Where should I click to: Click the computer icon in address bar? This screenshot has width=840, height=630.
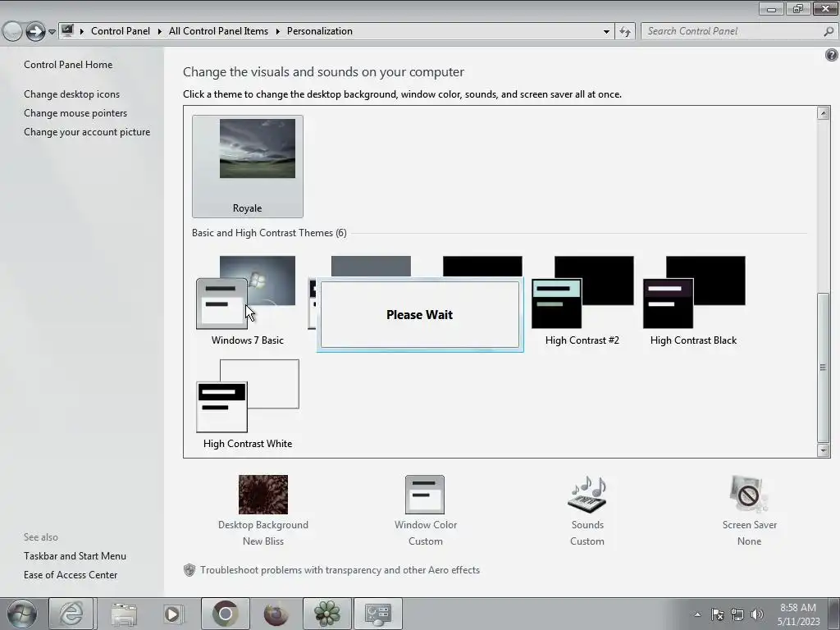pyautogui.click(x=67, y=30)
